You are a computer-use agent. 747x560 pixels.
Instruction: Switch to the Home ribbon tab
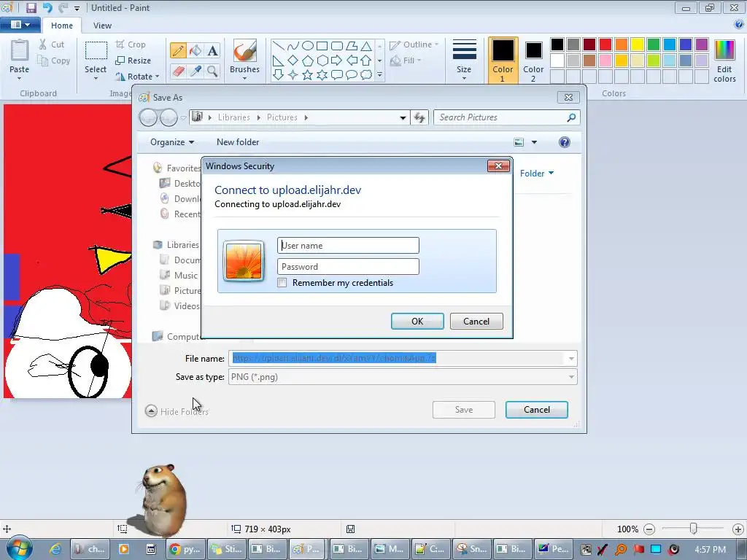62,26
